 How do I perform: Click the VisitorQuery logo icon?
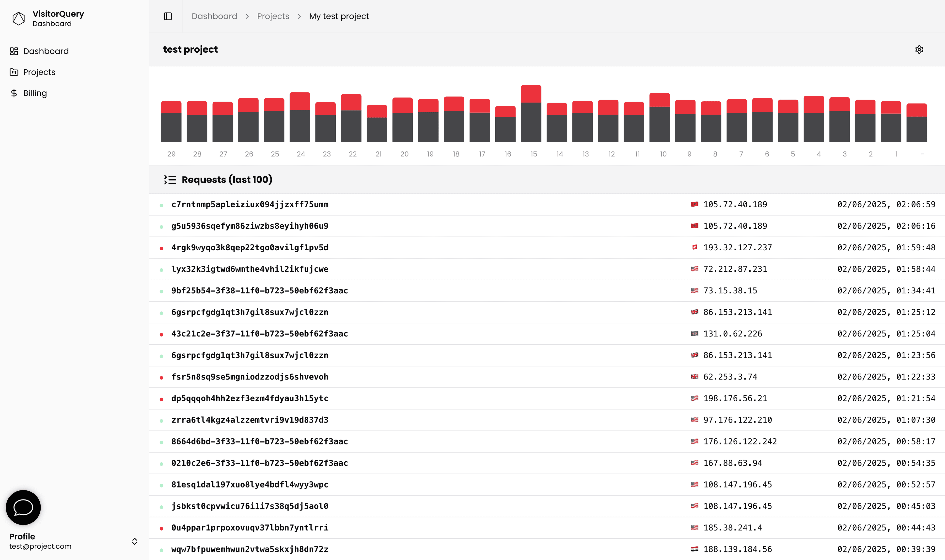pos(18,18)
